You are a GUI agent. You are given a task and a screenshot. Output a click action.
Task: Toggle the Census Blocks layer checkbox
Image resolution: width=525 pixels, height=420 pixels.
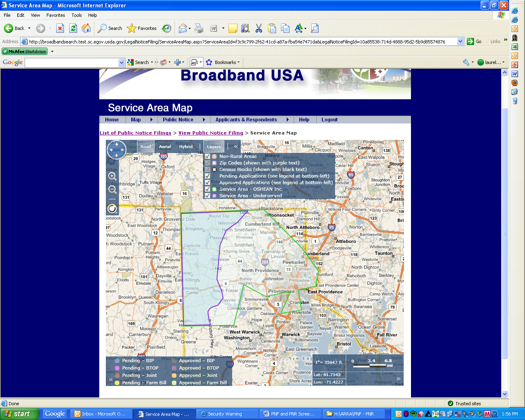point(208,169)
